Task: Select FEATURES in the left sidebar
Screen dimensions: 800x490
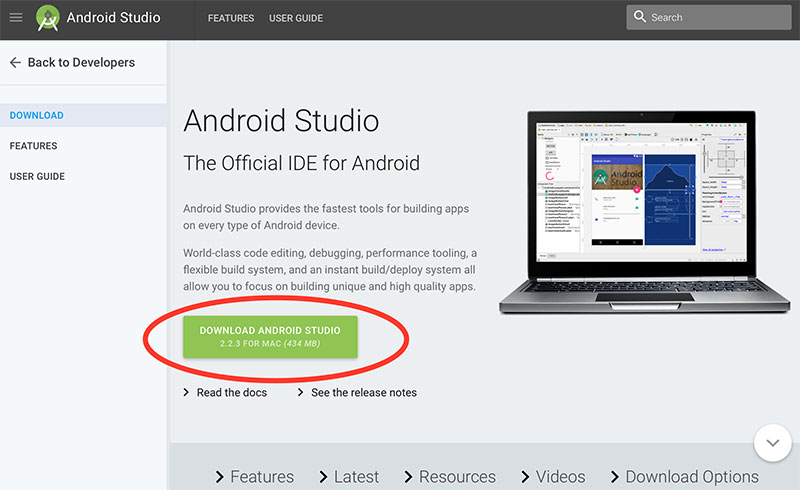Action: click(33, 146)
